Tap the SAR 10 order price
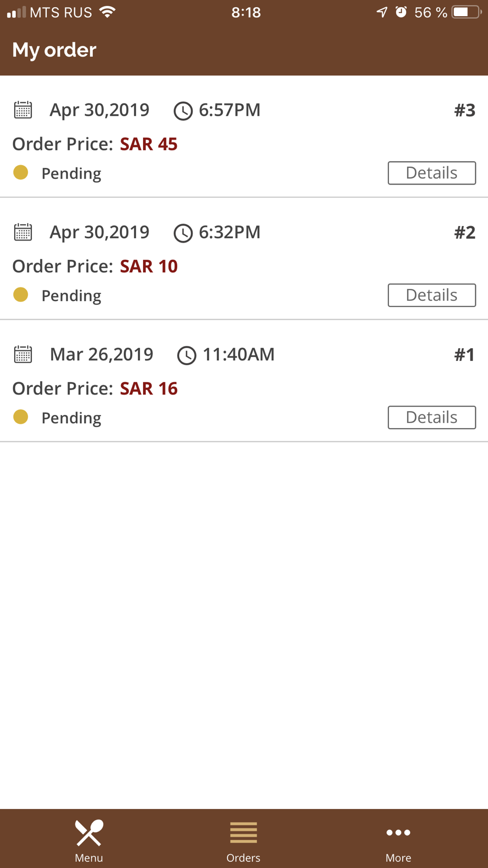 148,266
